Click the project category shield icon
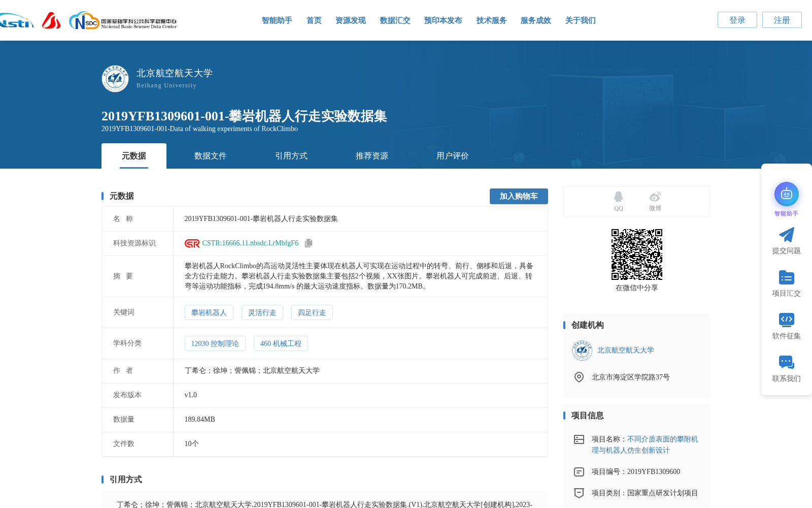Image resolution: width=812 pixels, height=508 pixels. pyautogui.click(x=579, y=493)
